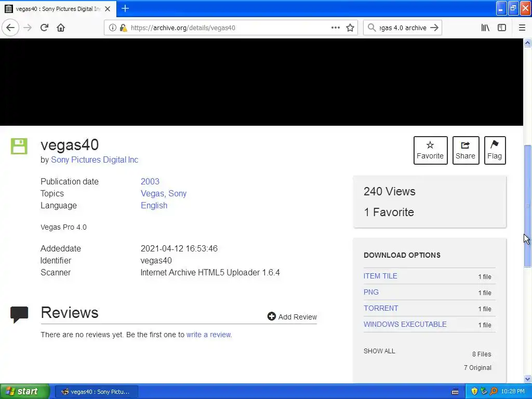Screen dimensions: 532x399
Task: Flag this item
Action: [x=495, y=150]
